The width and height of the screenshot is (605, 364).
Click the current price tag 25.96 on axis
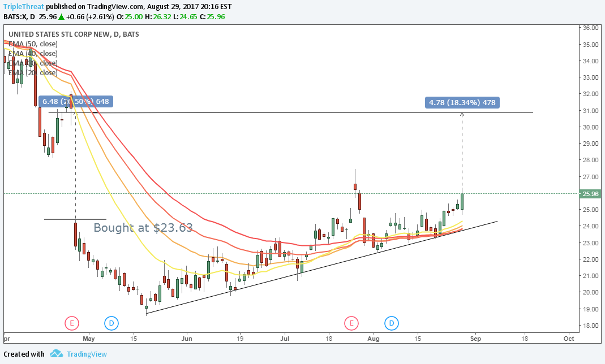(x=590, y=194)
